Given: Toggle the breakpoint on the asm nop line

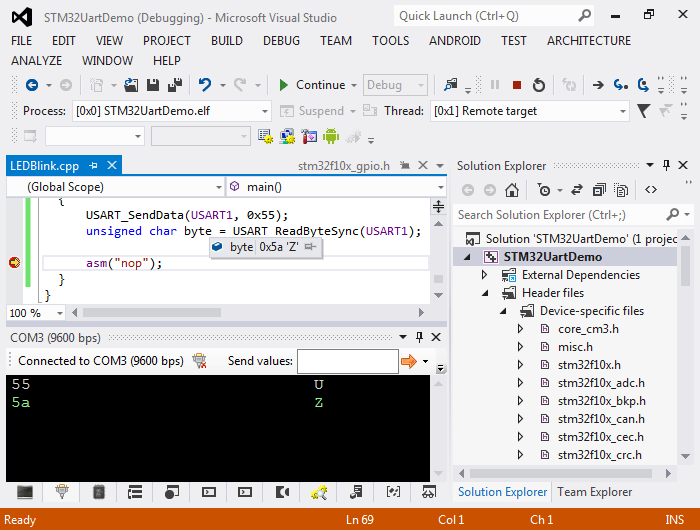Looking at the screenshot, I should (15, 263).
